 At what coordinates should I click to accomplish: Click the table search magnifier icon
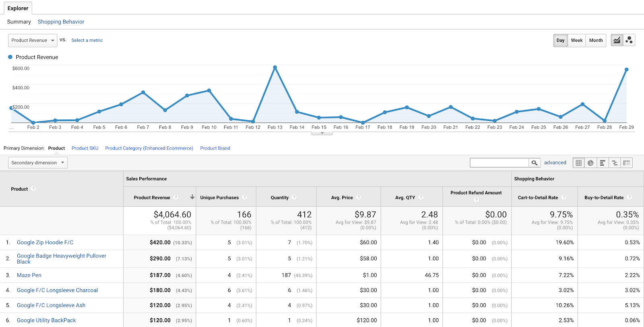[x=535, y=162]
